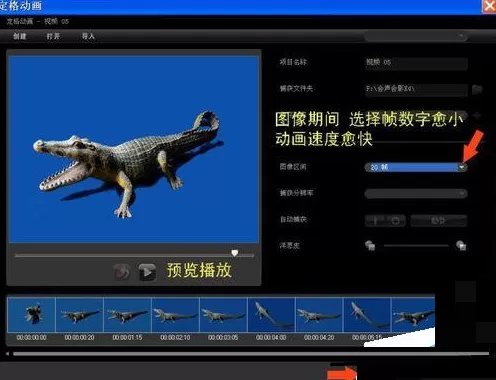Click the scrollbar left arrow

click(7, 354)
